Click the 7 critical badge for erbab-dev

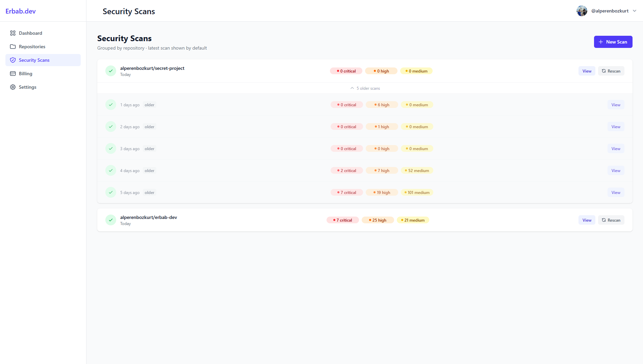[x=342, y=220]
